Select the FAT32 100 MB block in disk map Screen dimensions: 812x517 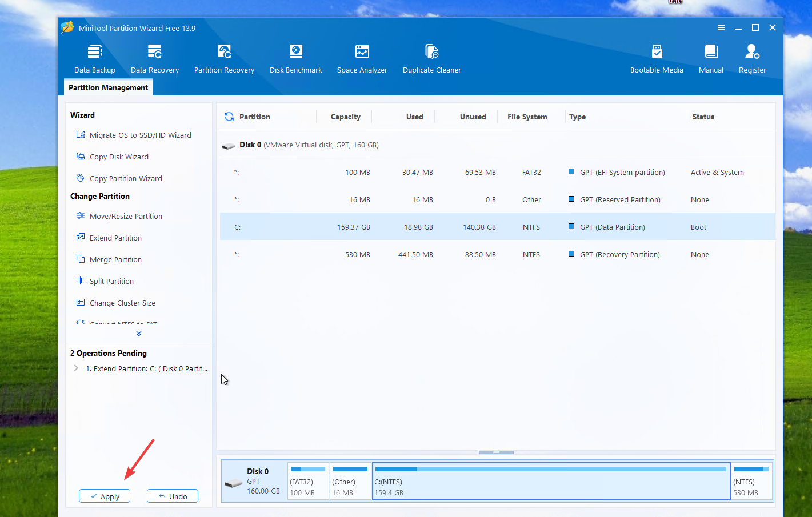pos(308,481)
